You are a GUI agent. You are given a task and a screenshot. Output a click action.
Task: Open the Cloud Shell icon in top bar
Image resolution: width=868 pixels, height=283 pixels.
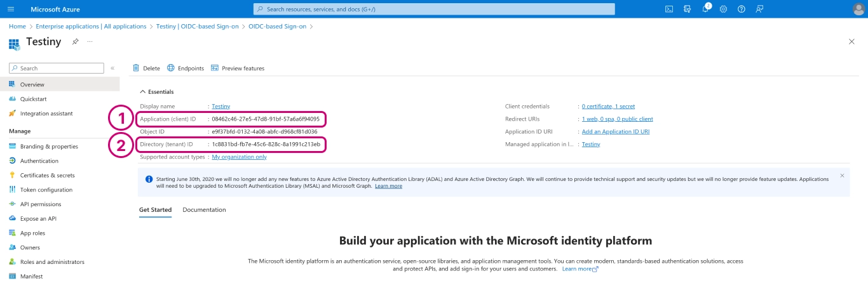(x=669, y=9)
